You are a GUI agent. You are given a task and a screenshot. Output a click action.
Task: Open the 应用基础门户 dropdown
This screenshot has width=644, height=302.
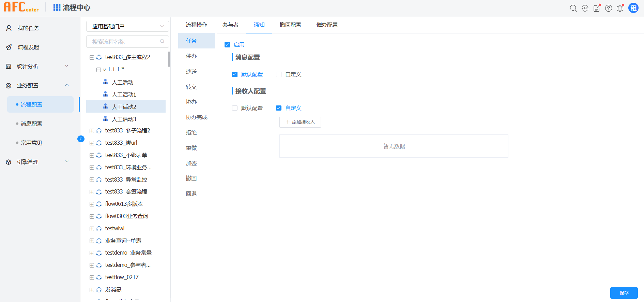pos(127,26)
